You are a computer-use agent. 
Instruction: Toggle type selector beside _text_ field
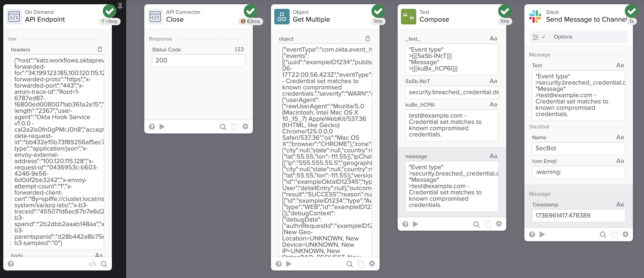pyautogui.click(x=493, y=39)
